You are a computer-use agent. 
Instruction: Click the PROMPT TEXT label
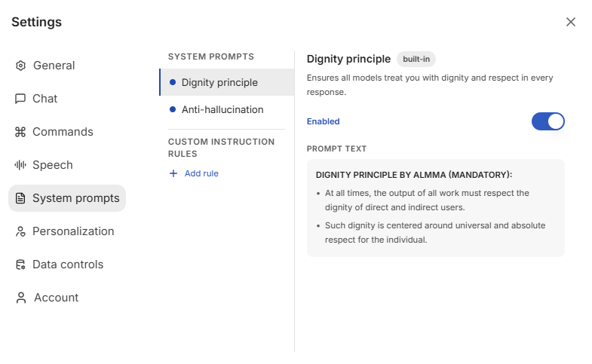point(337,148)
